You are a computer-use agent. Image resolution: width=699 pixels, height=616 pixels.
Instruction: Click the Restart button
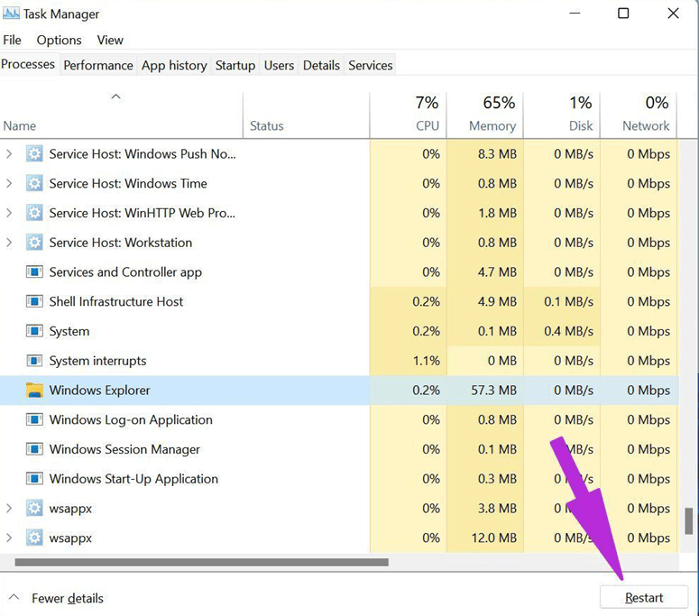tap(644, 597)
